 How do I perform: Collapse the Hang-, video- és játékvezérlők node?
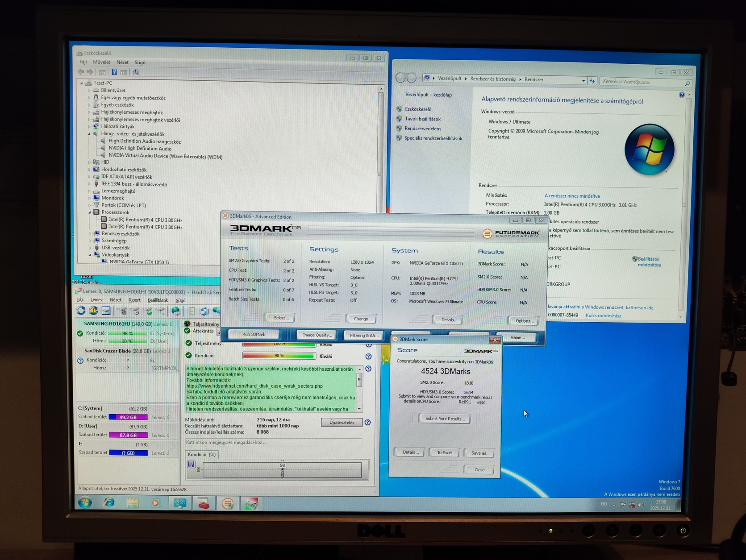coord(89,134)
